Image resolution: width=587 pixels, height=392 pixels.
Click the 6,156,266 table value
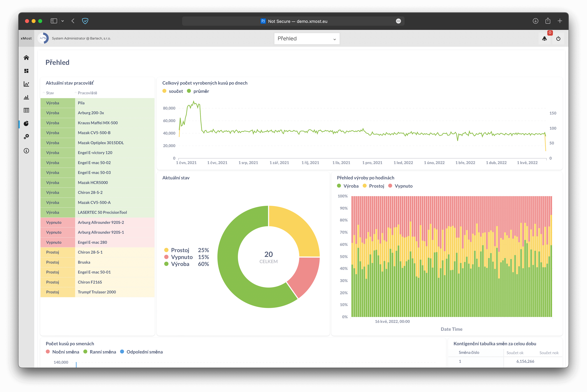pyautogui.click(x=525, y=361)
